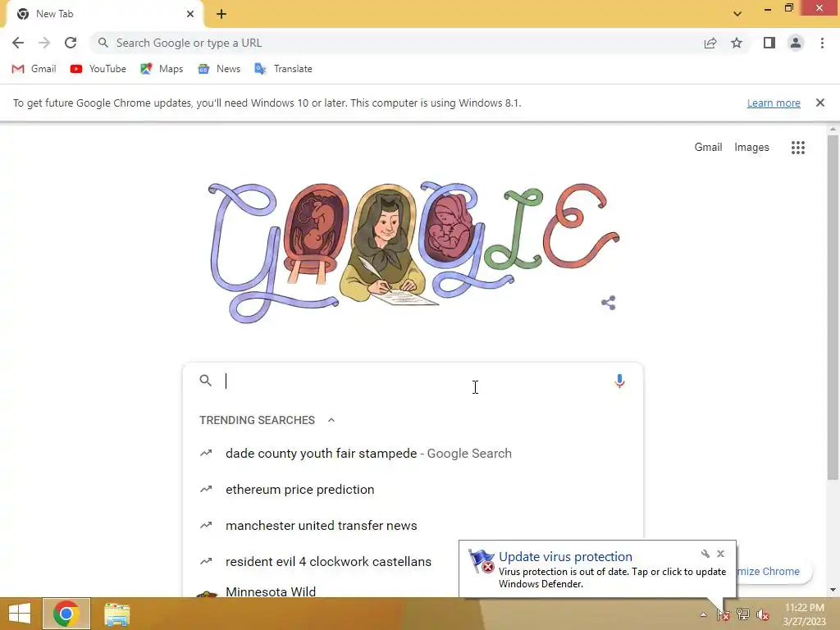840x630 pixels.
Task: Open File Explorer from the taskbar
Action: (116, 614)
